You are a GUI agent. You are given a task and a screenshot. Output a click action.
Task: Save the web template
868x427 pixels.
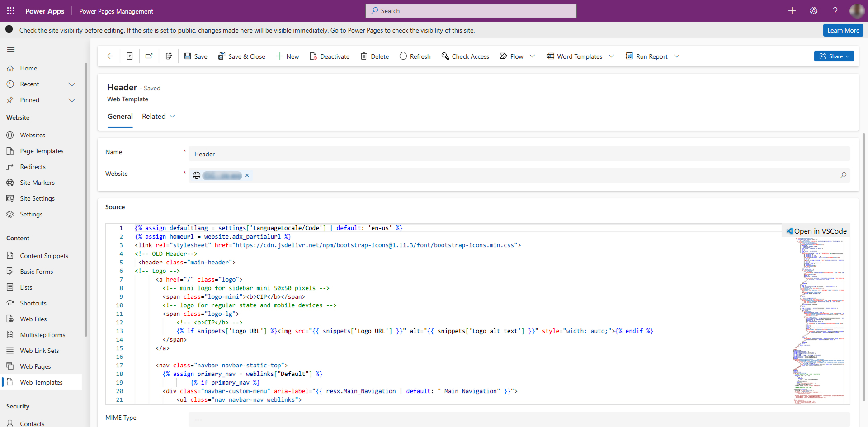tap(196, 56)
